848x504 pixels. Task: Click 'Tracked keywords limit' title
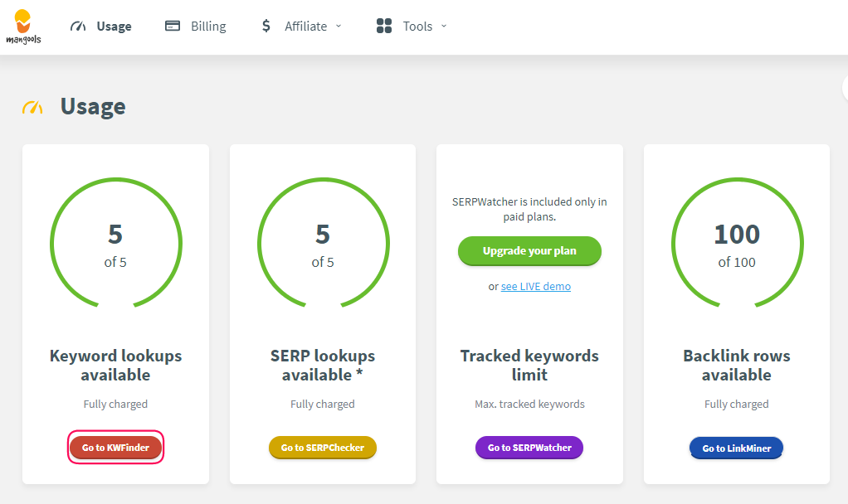pyautogui.click(x=529, y=366)
